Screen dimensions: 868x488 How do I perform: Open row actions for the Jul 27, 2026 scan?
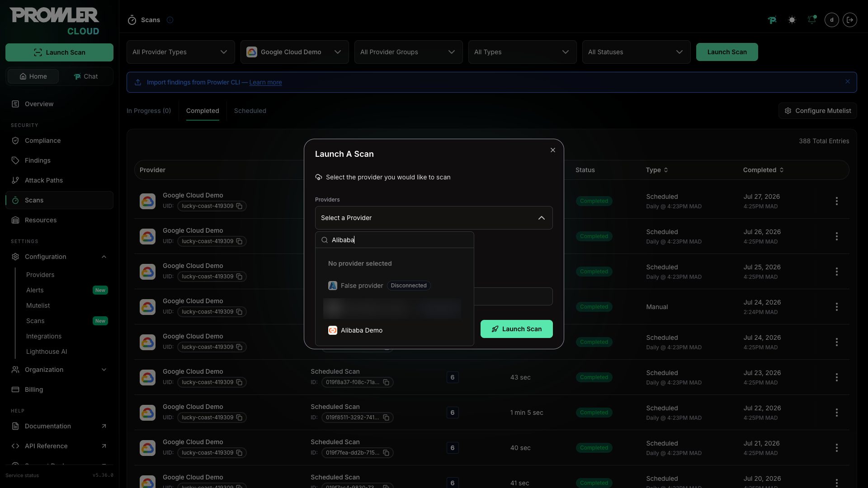(x=837, y=201)
